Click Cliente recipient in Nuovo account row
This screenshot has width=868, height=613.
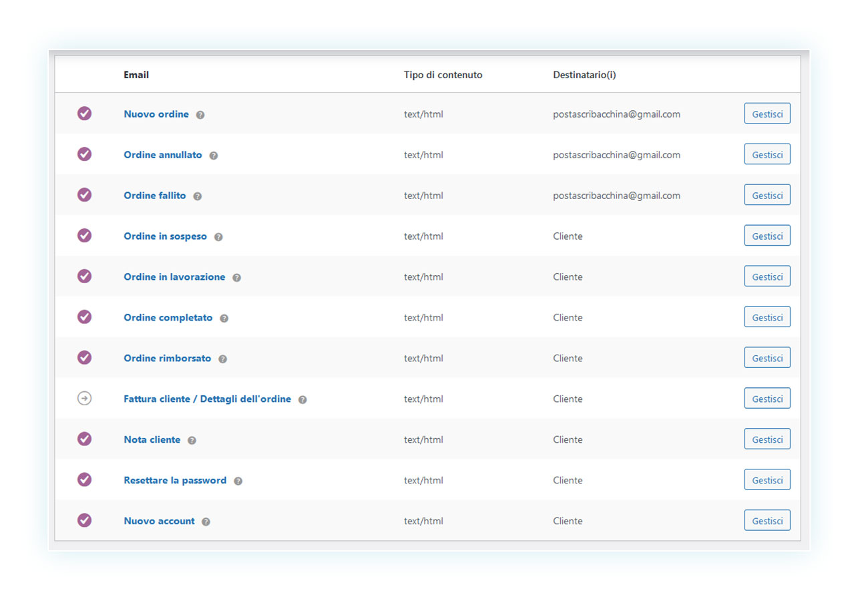click(x=568, y=522)
